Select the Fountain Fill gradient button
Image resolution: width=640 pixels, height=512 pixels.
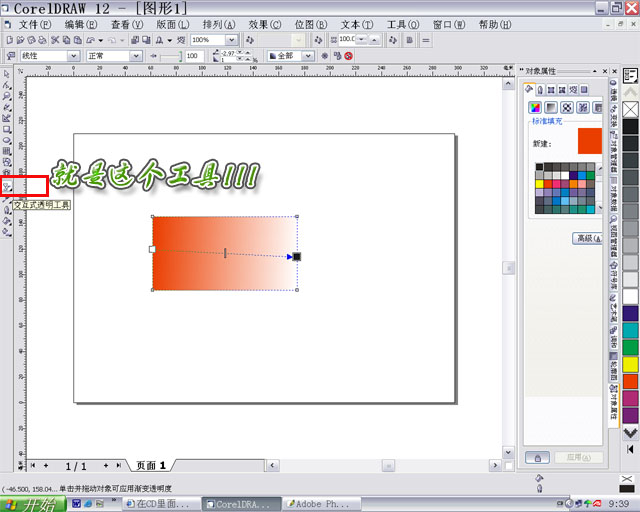point(551,107)
